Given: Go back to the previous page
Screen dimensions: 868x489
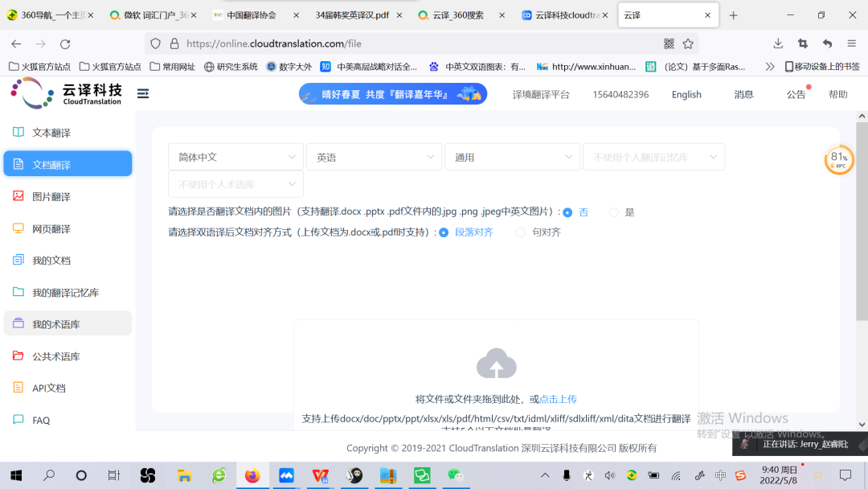Looking at the screenshot, I should (16, 43).
